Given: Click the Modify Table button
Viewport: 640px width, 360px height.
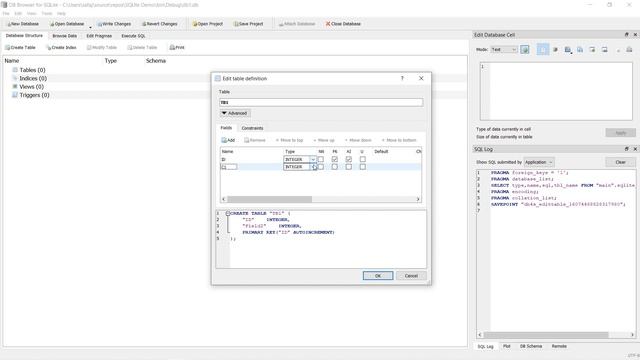Looking at the screenshot, I should click(102, 47).
